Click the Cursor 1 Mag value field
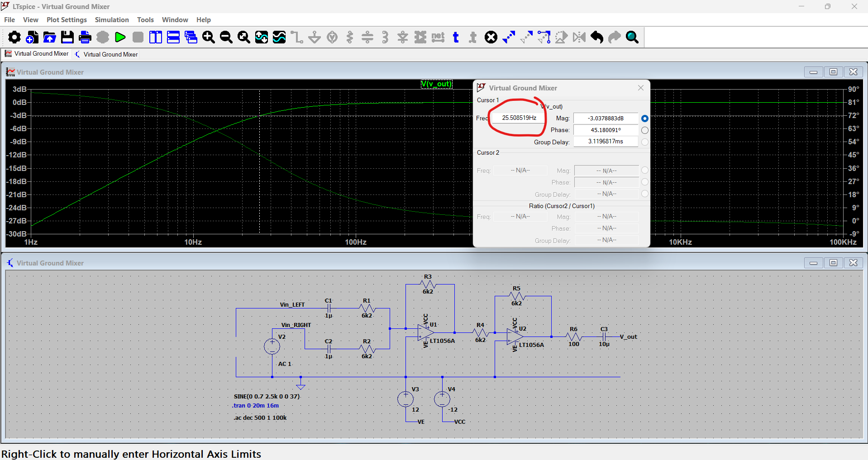Viewport: 868px width, 460px height. point(606,119)
